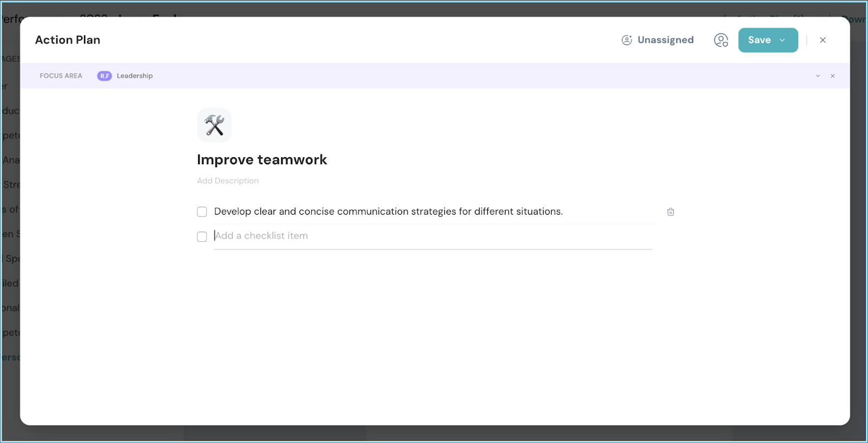Viewport: 868px width, 443px height.
Task: Delete the communication strategies checklist item
Action: point(671,212)
